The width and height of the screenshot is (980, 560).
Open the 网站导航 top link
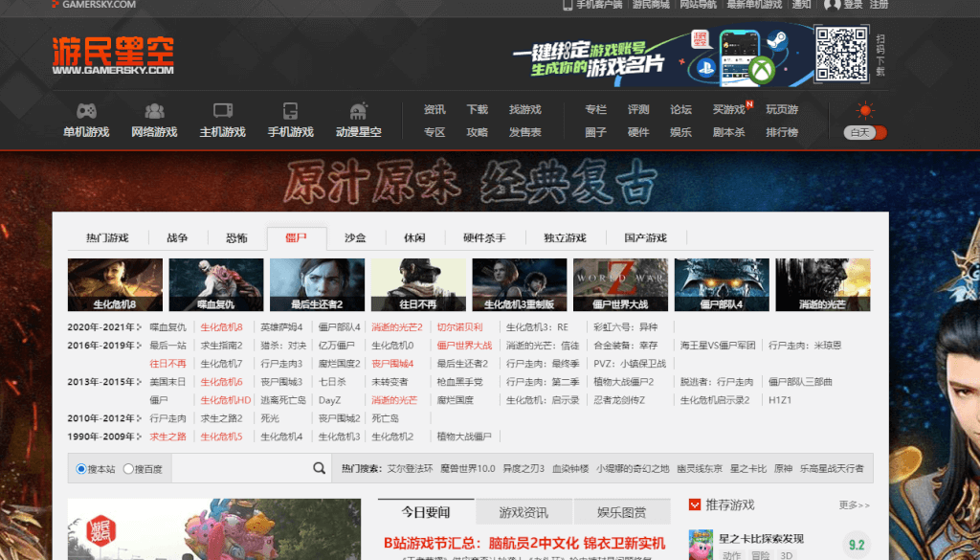tap(698, 5)
